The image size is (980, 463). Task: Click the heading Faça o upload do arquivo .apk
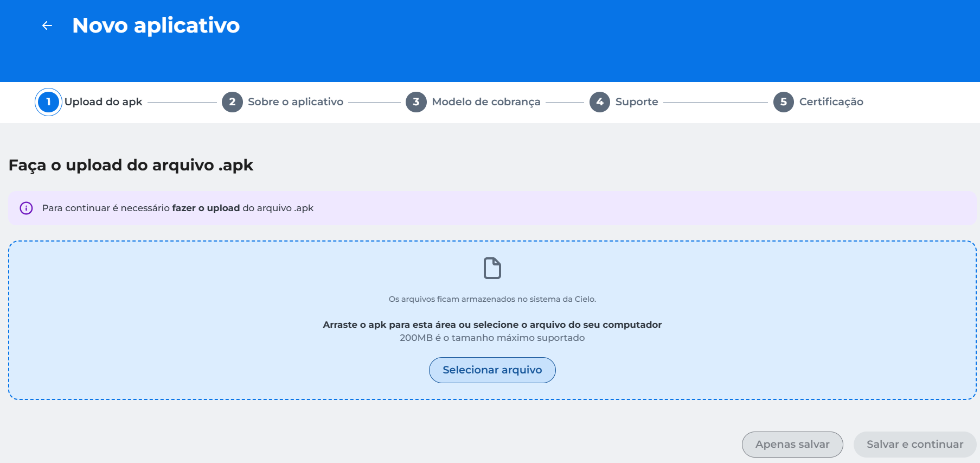pos(131,165)
